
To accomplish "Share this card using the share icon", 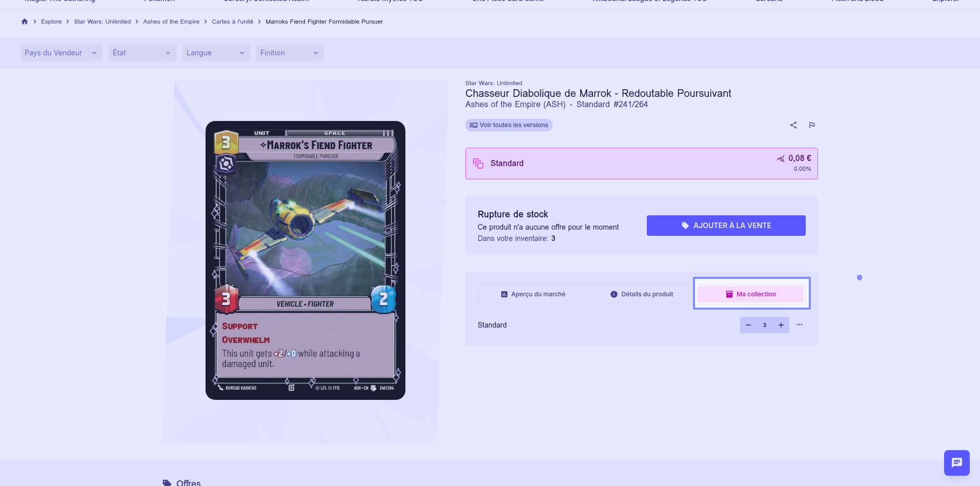I will 793,125.
